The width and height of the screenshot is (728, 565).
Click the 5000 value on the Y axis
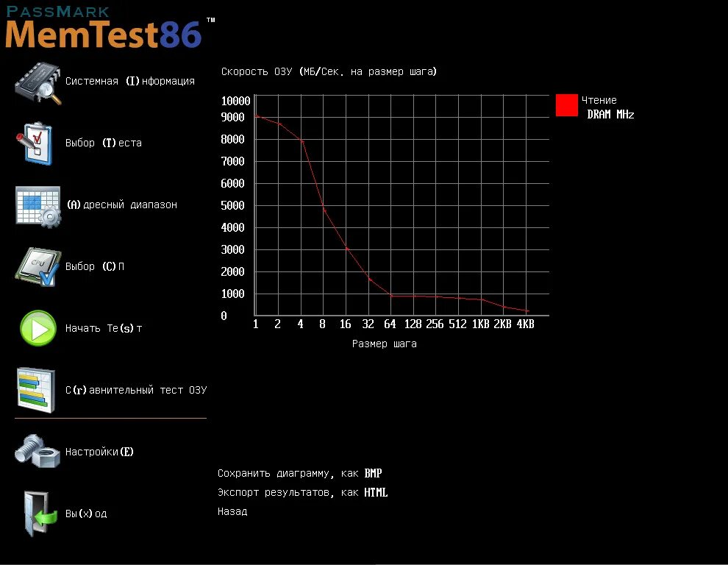232,205
